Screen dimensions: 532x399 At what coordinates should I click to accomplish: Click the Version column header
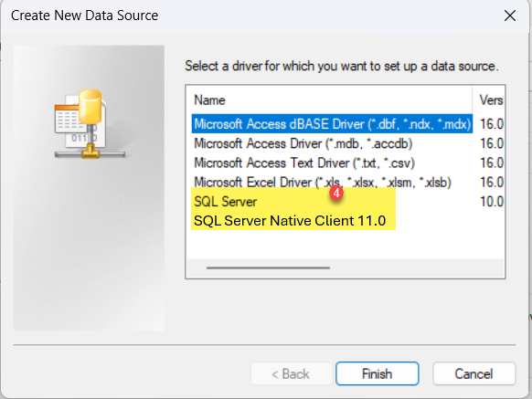coord(491,100)
